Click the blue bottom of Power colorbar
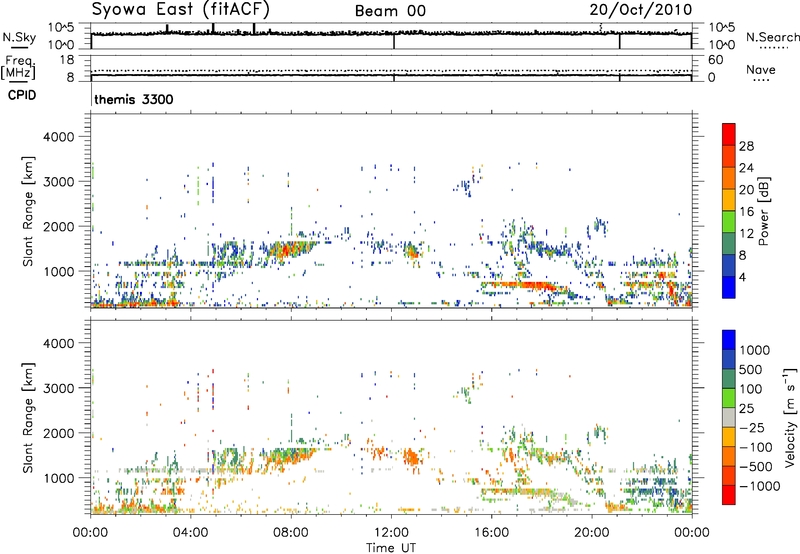This screenshot has width=800, height=554. (x=729, y=287)
